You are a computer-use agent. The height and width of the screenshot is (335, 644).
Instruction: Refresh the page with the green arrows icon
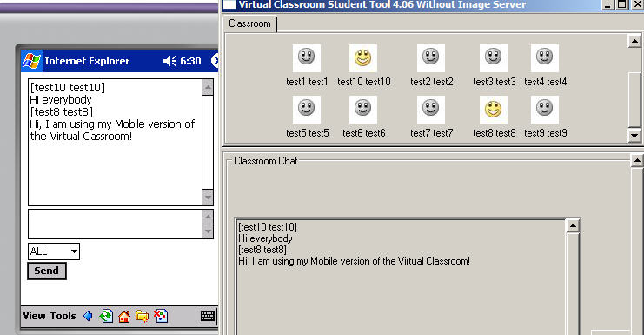click(106, 316)
